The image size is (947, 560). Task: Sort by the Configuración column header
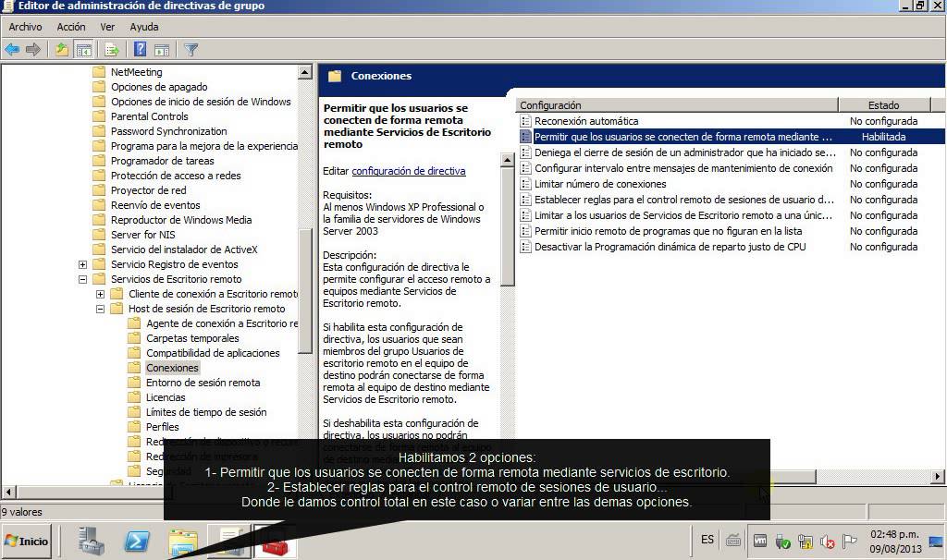click(x=677, y=105)
